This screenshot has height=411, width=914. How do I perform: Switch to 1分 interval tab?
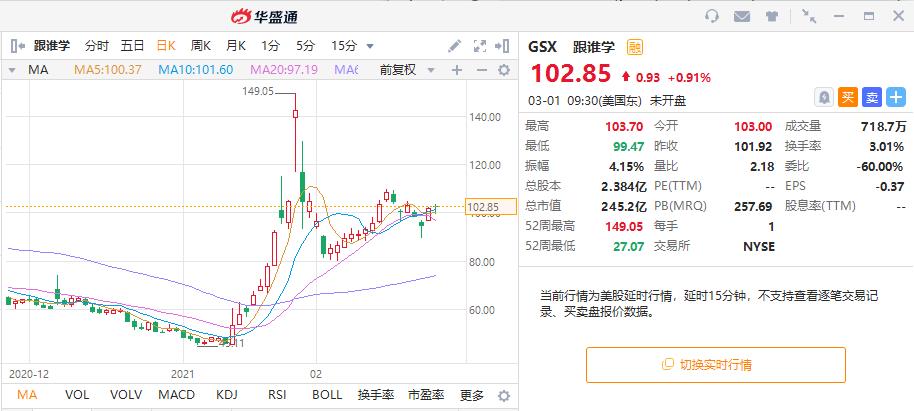270,45
